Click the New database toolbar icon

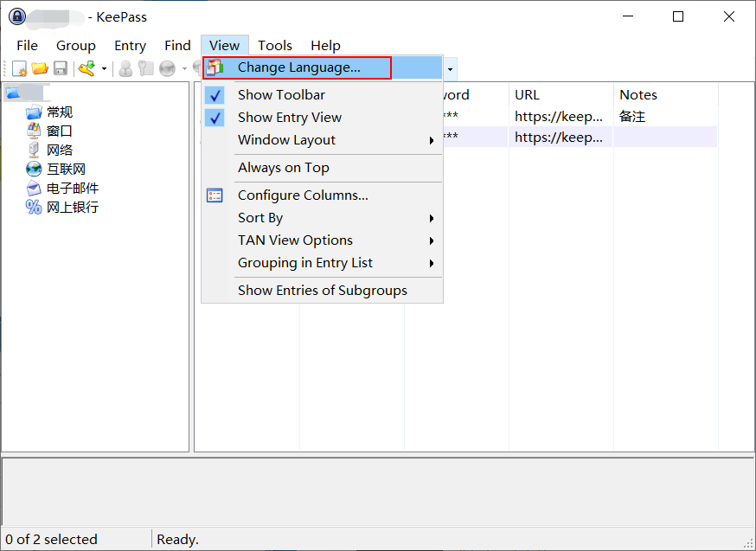(x=20, y=68)
